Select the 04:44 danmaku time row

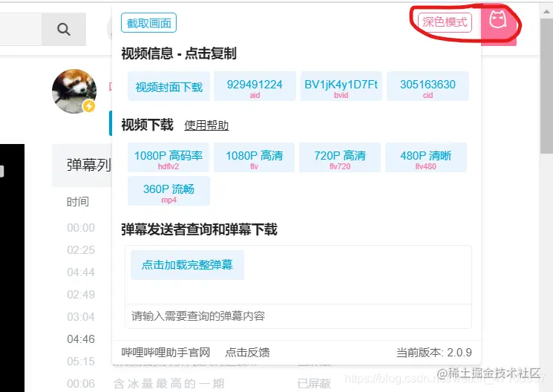tap(81, 272)
